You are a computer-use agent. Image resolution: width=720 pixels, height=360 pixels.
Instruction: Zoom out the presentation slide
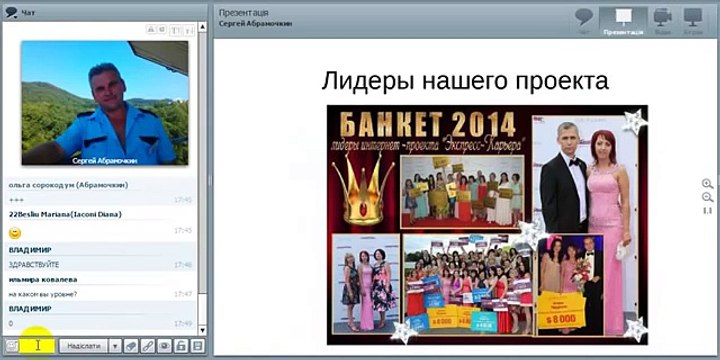(707, 197)
